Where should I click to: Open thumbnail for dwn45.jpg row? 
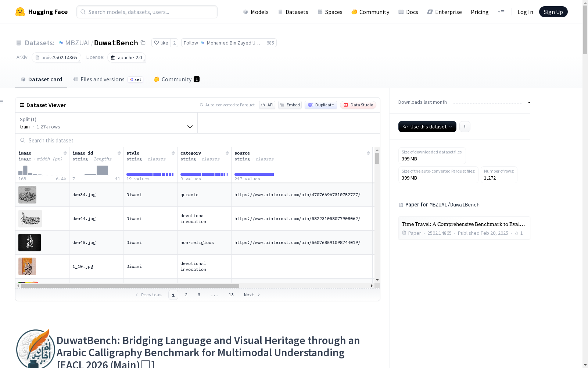pyautogui.click(x=29, y=243)
